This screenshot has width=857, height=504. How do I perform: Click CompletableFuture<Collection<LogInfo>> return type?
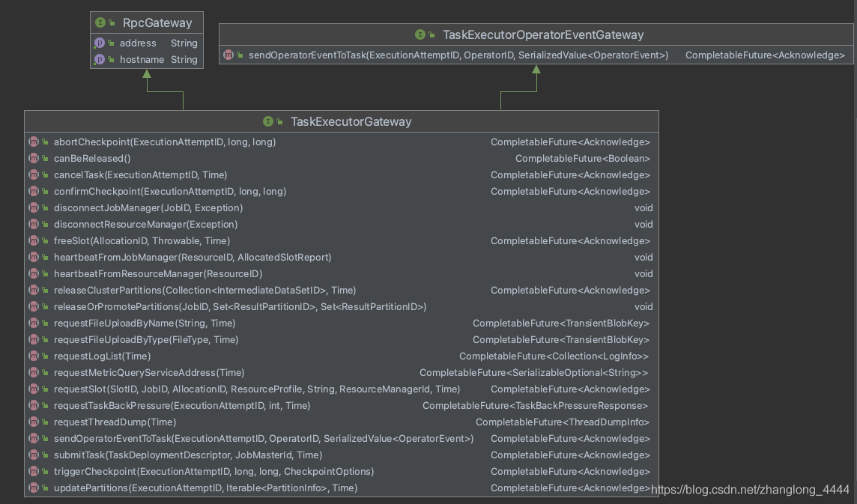(x=554, y=356)
